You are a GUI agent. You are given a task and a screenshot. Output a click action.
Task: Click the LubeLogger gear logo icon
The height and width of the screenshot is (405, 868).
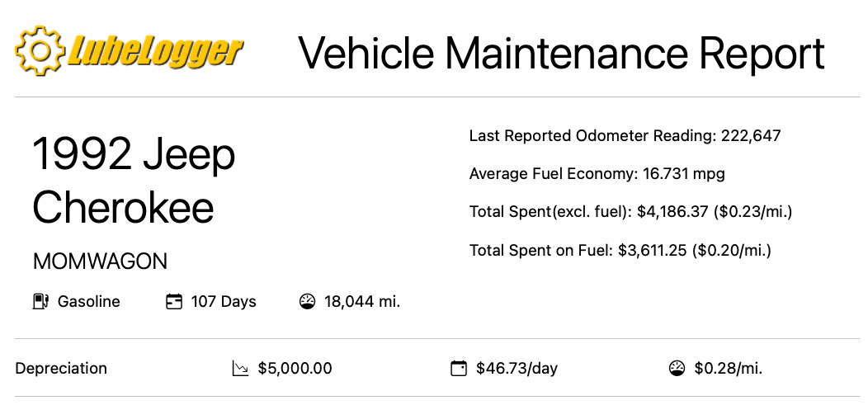coord(40,51)
